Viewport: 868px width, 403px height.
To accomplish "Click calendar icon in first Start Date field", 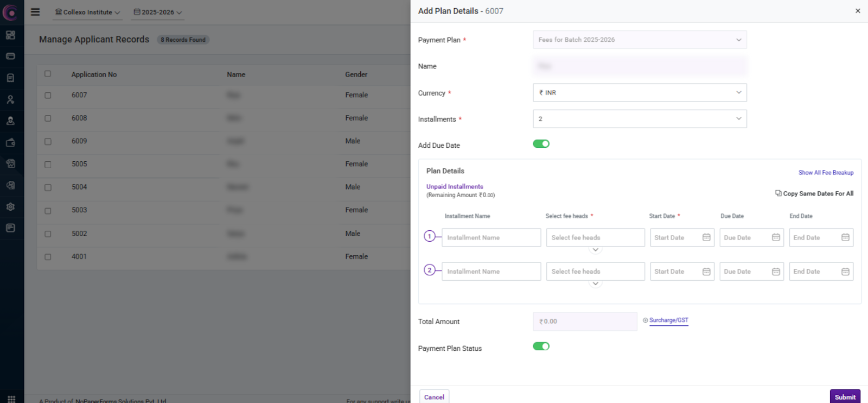I will click(x=706, y=237).
